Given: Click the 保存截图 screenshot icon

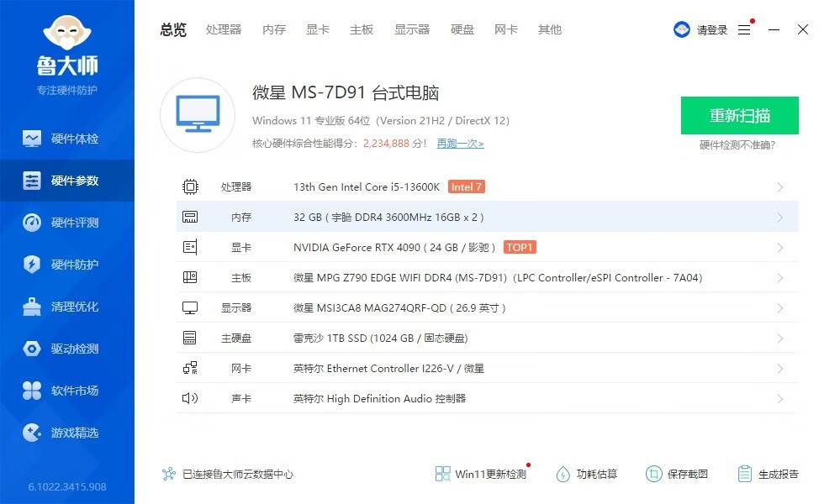Looking at the screenshot, I should coord(654,474).
